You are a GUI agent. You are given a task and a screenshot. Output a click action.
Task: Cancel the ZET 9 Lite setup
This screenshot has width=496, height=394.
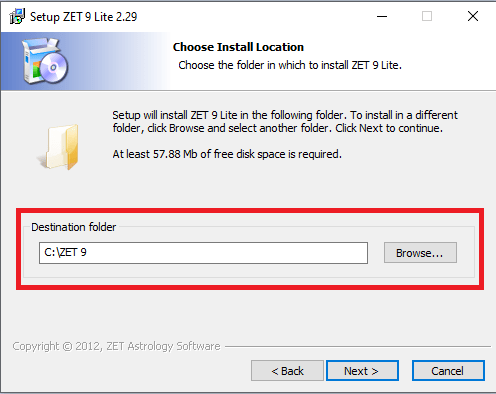tap(448, 370)
